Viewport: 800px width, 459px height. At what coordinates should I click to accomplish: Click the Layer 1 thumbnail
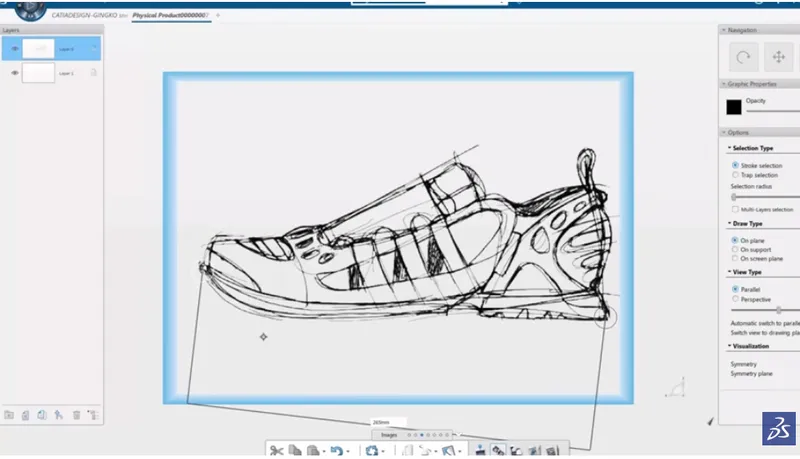(x=38, y=73)
